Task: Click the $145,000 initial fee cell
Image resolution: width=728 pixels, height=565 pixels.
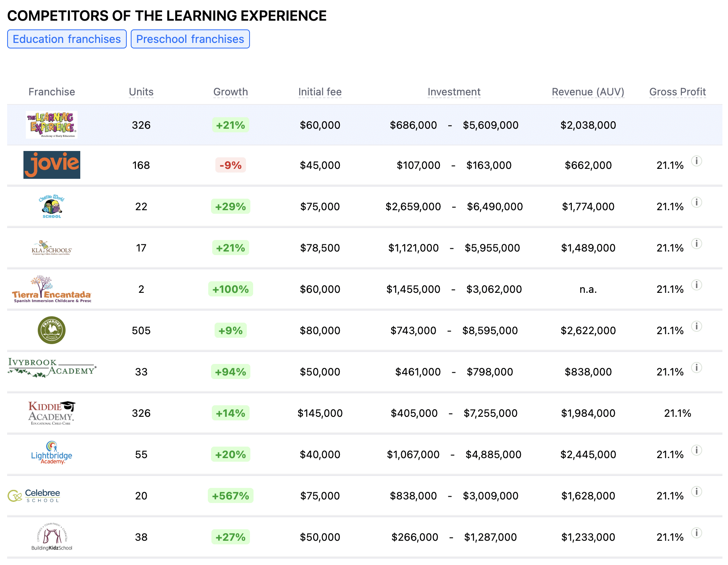Action: 320,413
